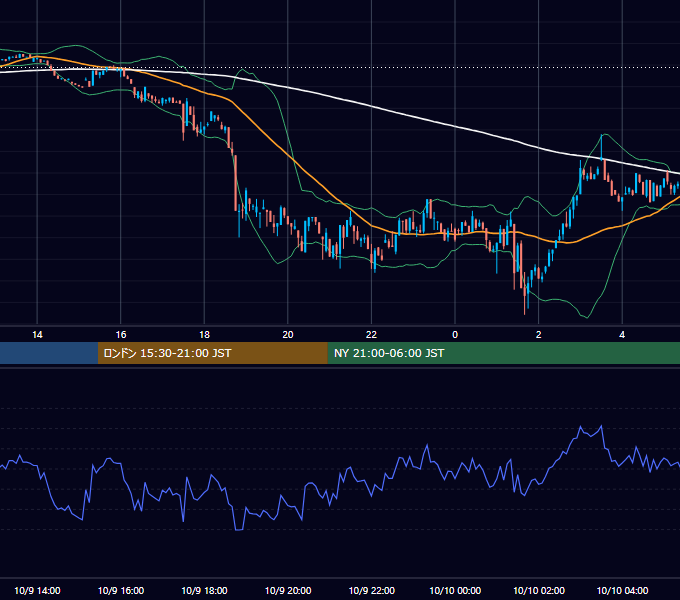Click the 10/9 18:00 date label
680x600 pixels.
[x=204, y=590]
